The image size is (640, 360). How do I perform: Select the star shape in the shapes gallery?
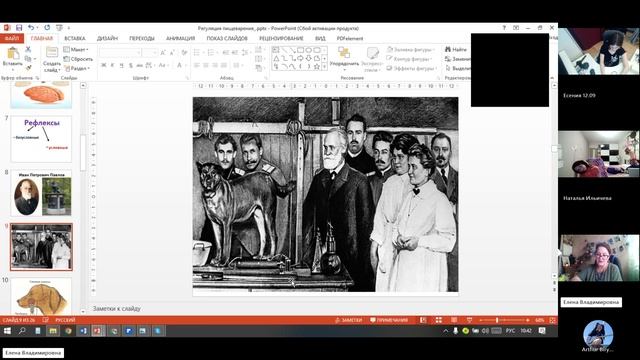coord(316,67)
